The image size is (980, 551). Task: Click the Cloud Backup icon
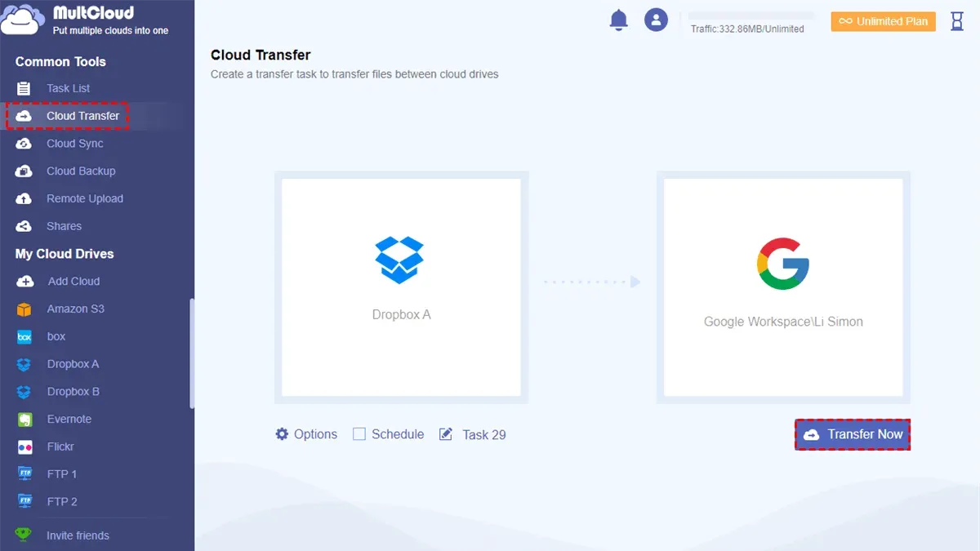pyautogui.click(x=24, y=171)
